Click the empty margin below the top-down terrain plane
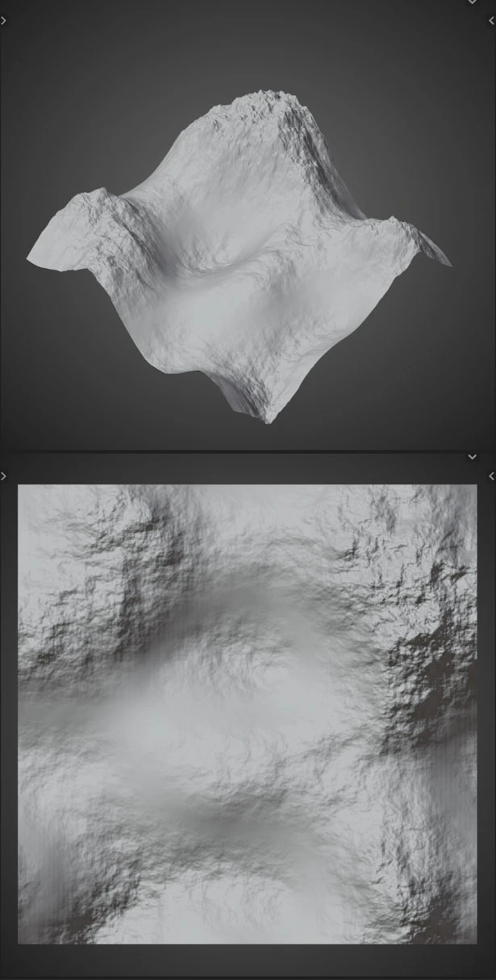The height and width of the screenshot is (980, 496). click(248, 962)
